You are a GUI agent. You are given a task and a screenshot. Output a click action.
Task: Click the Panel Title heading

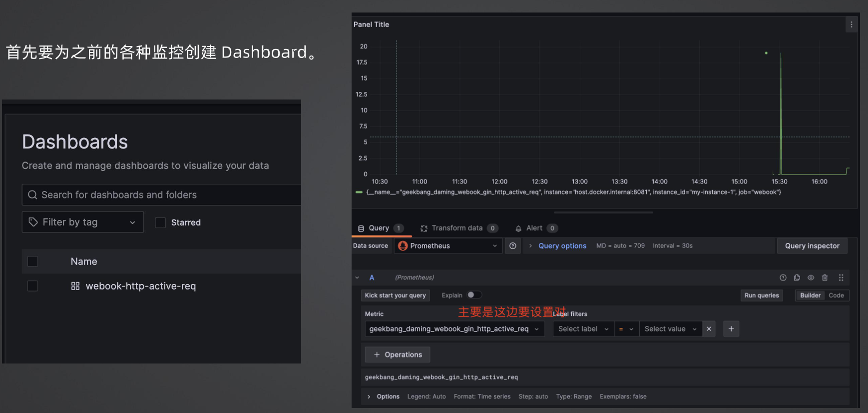[x=371, y=24]
